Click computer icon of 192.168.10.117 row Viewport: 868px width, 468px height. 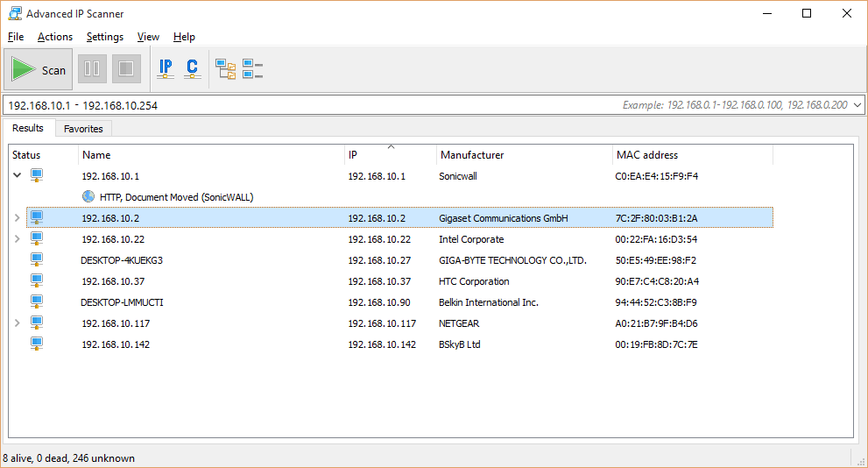click(37, 323)
